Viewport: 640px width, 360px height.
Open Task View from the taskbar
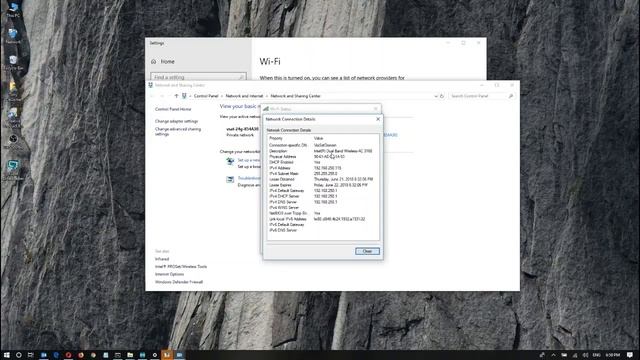pyautogui.click(x=31, y=355)
